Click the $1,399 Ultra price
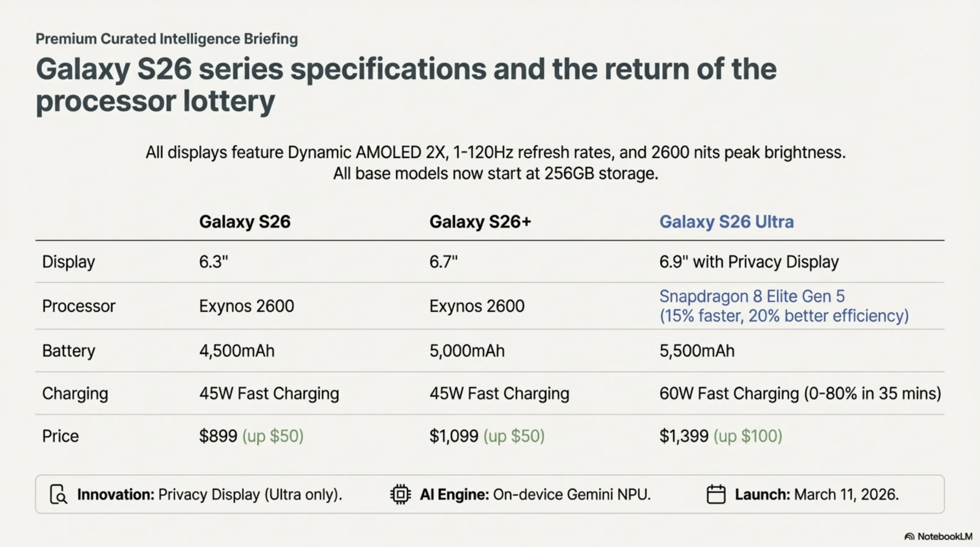This screenshot has width=980, height=547. [684, 436]
